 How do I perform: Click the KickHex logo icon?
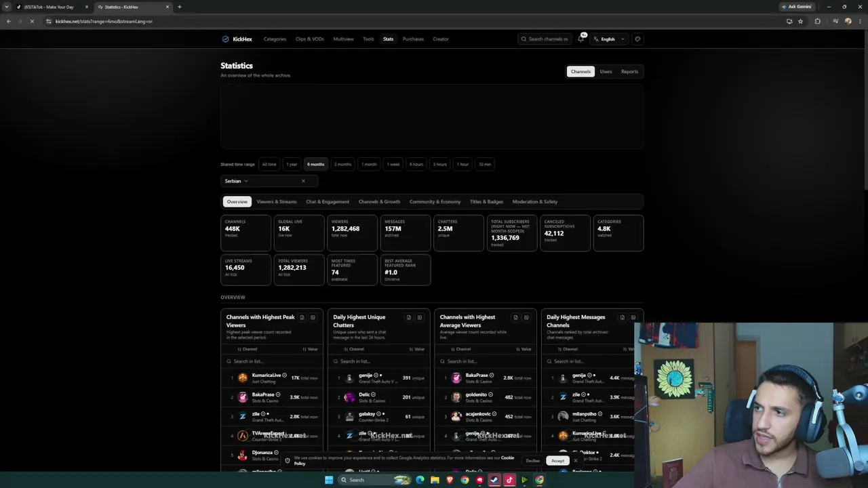225,39
